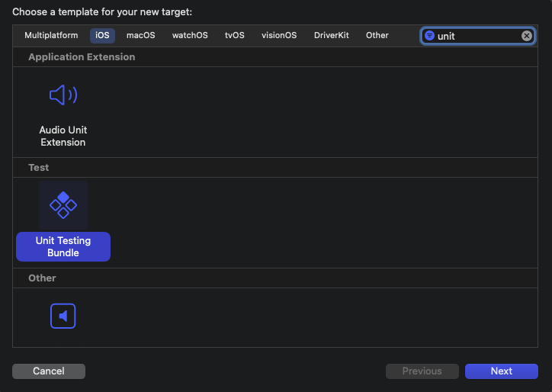Switch to the Other platform tab
Viewport: 552px width, 392px height.
tap(377, 36)
